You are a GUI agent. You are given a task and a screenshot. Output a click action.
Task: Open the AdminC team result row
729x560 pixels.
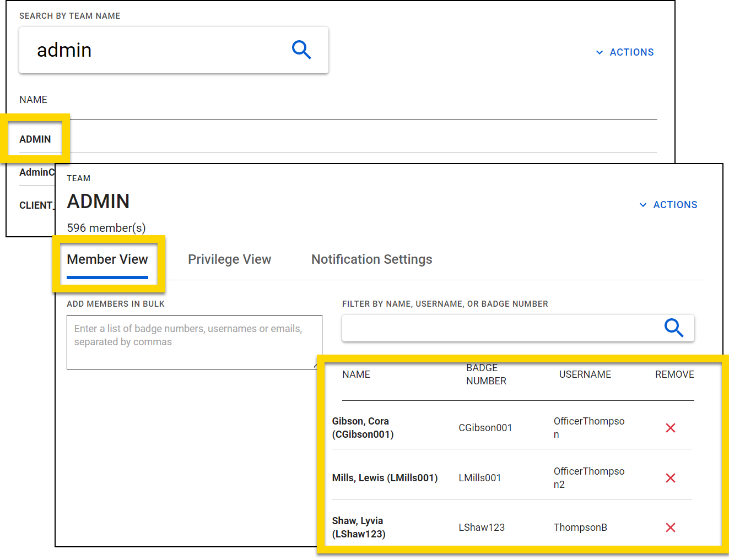tap(36, 172)
